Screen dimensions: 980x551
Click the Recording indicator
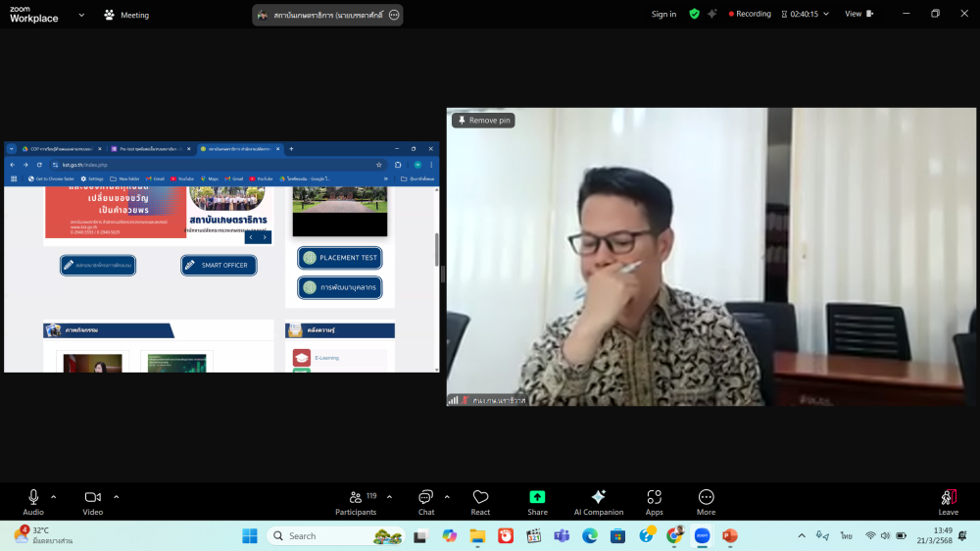[x=751, y=14]
